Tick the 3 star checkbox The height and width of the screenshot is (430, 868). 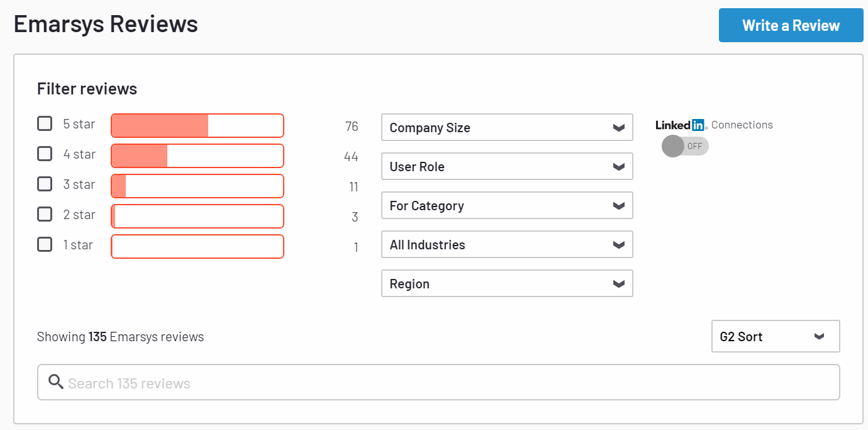(x=45, y=184)
